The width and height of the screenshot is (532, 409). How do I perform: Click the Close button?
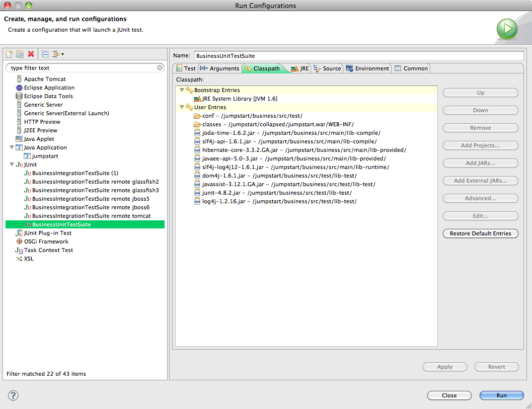pyautogui.click(x=449, y=395)
